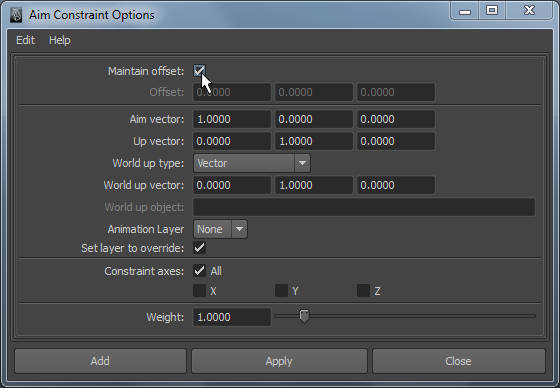Viewport: 560px width, 388px height.
Task: Click the Weight slider handle
Action: click(304, 316)
